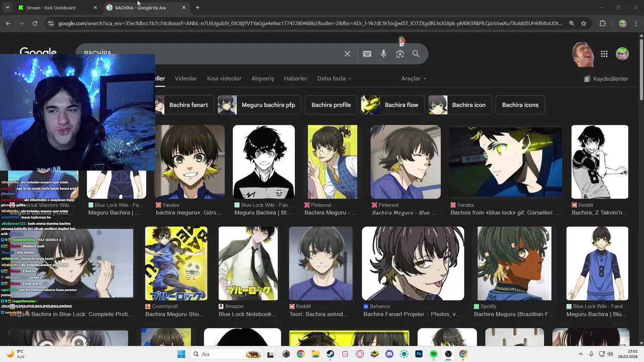View site information icon in address bar
The image size is (644, 362).
coord(50,23)
